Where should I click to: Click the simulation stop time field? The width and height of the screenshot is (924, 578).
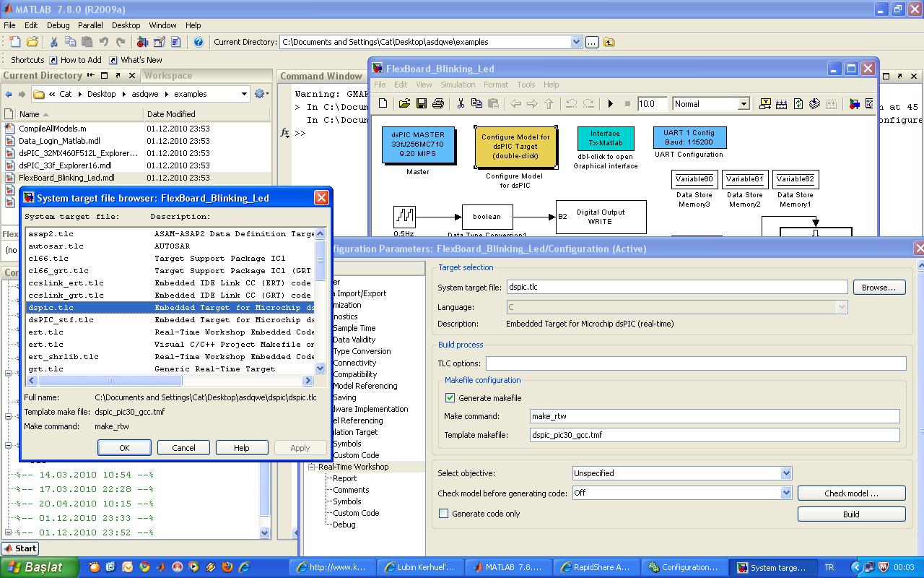[x=653, y=104]
